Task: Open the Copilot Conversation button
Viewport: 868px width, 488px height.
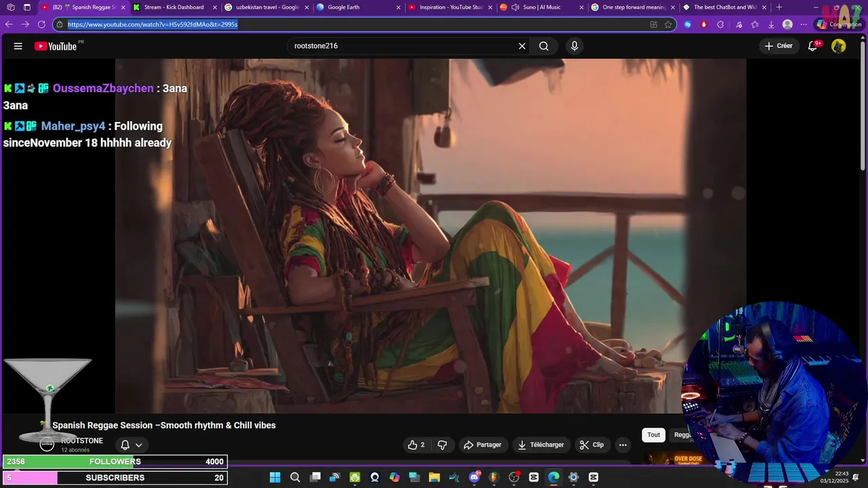Action: coord(839,24)
